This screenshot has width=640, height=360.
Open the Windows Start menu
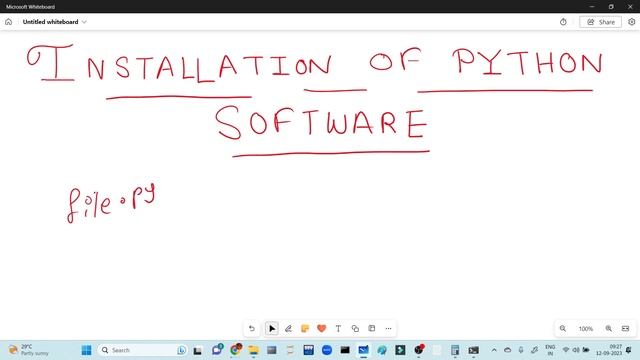pyautogui.click(x=87, y=350)
